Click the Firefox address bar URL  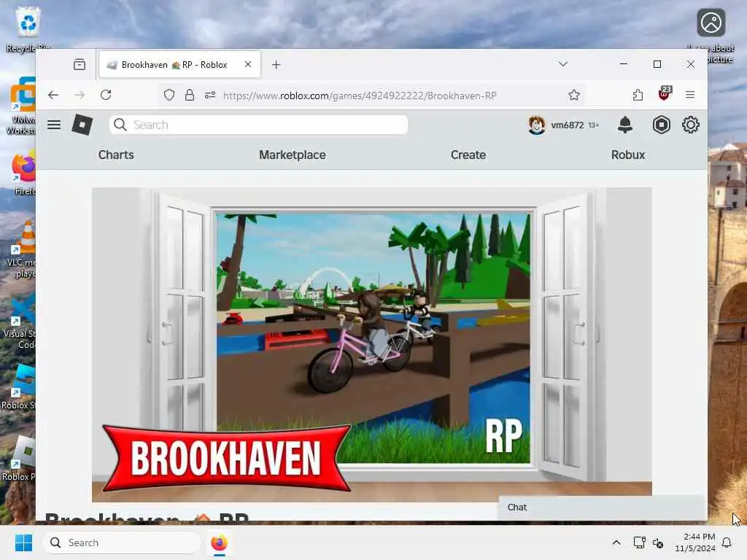[360, 96]
